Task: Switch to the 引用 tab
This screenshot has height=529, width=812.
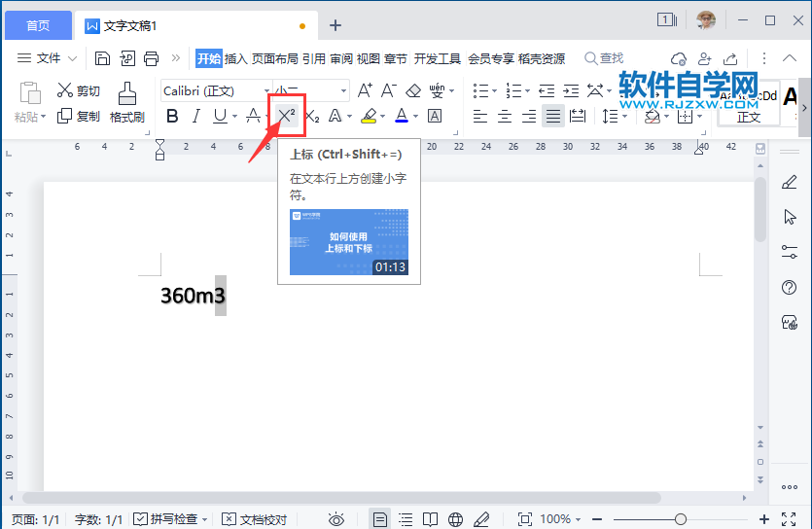Action: [314, 58]
